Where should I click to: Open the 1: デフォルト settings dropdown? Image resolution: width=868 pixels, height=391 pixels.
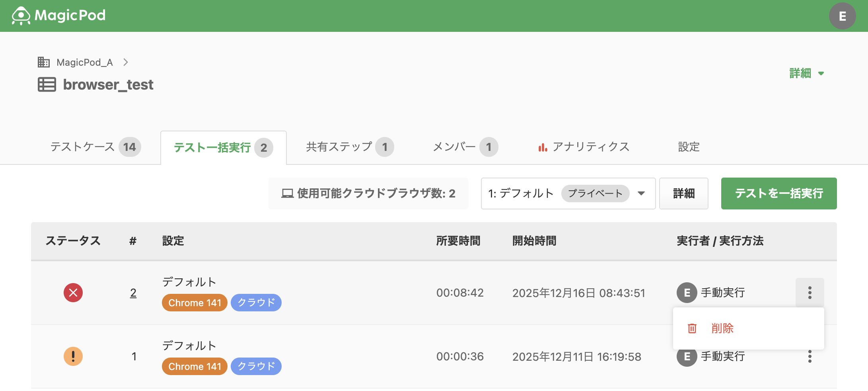click(568, 194)
